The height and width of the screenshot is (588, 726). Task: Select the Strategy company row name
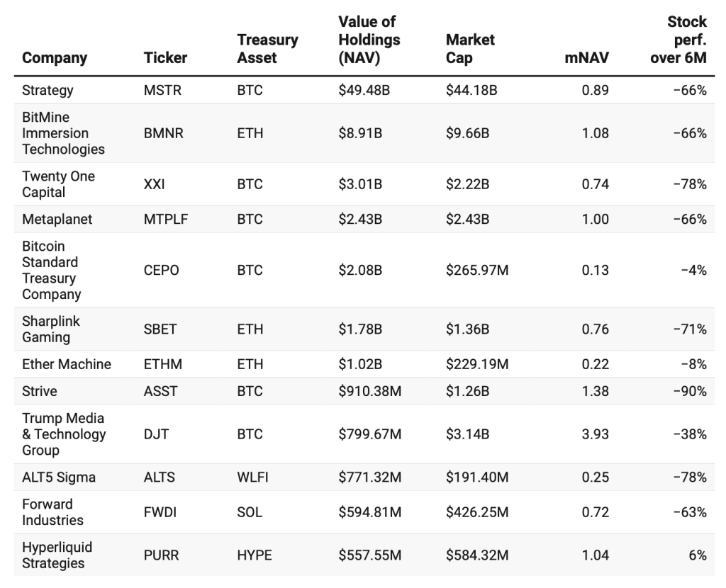pos(48,90)
